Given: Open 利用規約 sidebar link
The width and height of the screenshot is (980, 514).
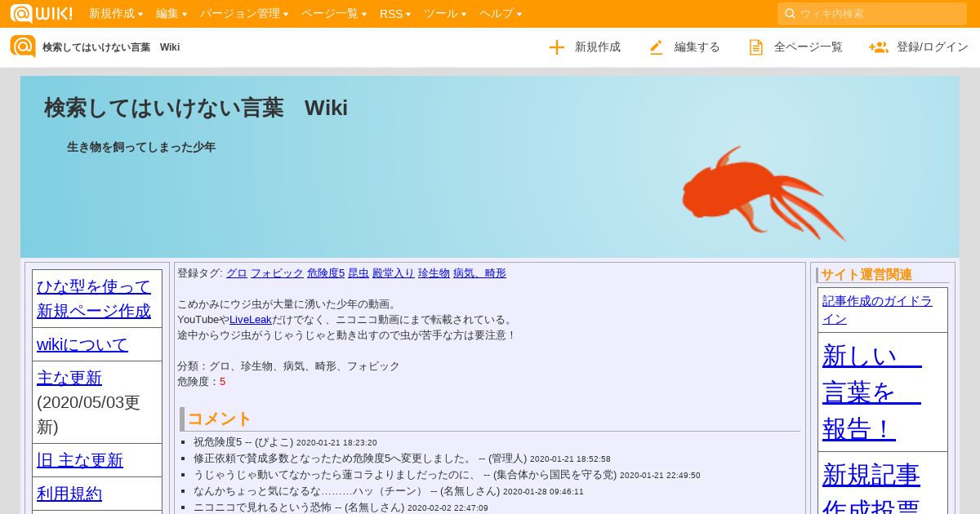Looking at the screenshot, I should (69, 494).
